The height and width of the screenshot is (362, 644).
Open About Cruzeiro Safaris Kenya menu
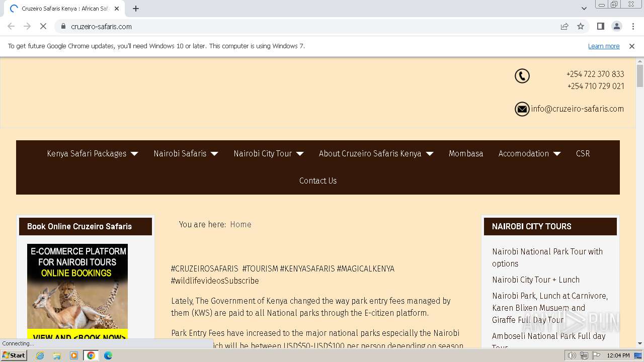(370, 153)
